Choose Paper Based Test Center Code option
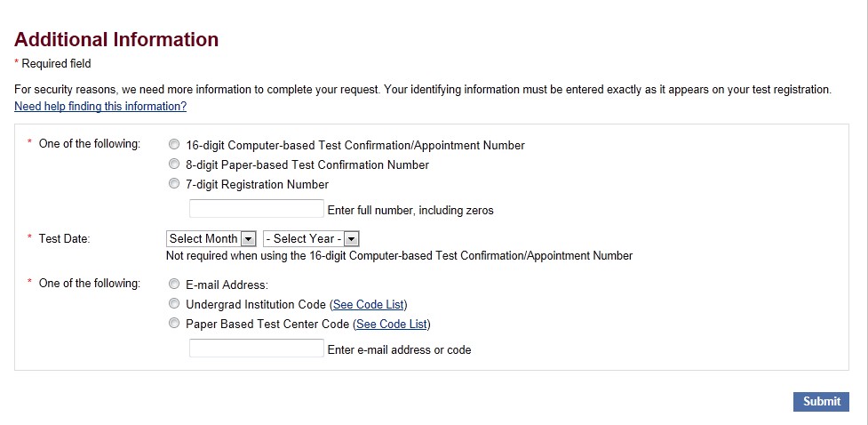This screenshot has height=425, width=868. [174, 324]
